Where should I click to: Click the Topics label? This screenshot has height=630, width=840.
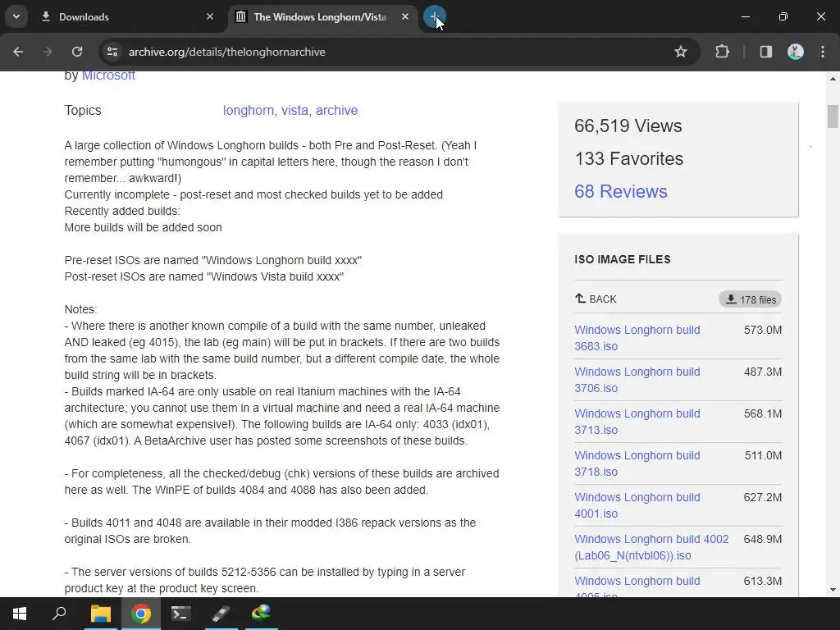click(83, 111)
